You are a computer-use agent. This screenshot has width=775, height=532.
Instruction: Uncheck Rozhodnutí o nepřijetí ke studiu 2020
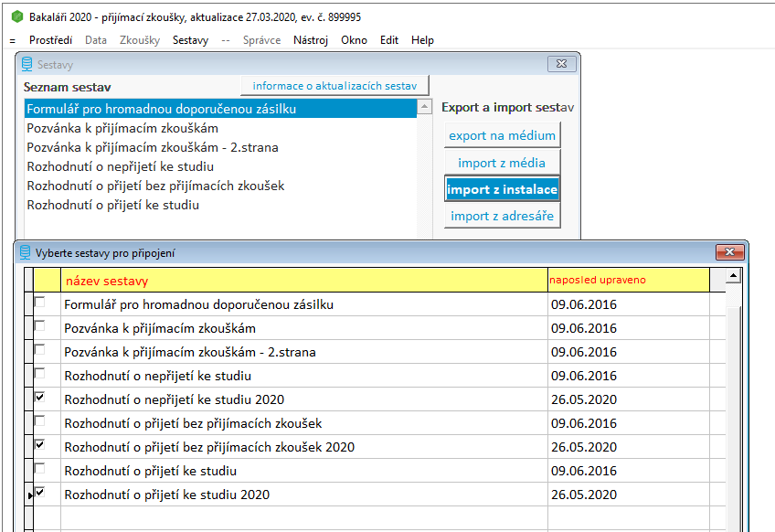tap(39, 399)
